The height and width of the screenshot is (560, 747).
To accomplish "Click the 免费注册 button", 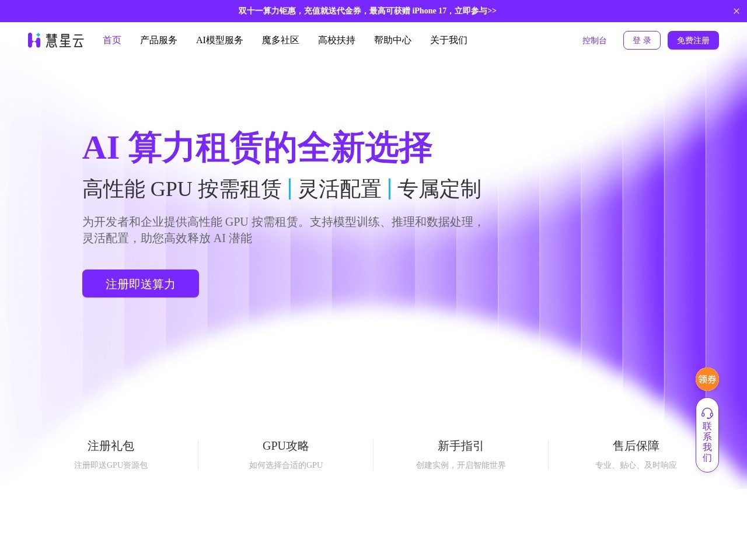I will (x=693, y=40).
